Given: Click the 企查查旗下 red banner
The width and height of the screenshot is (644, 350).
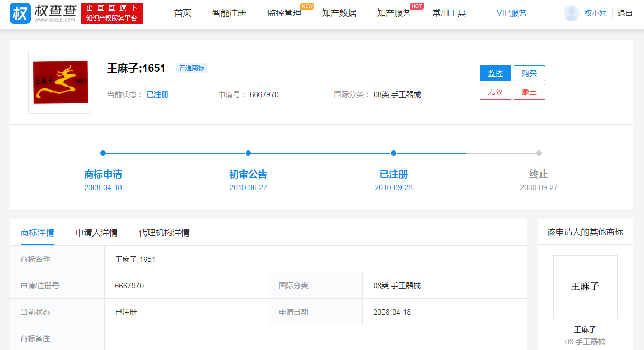Looking at the screenshot, I should coord(112,13).
